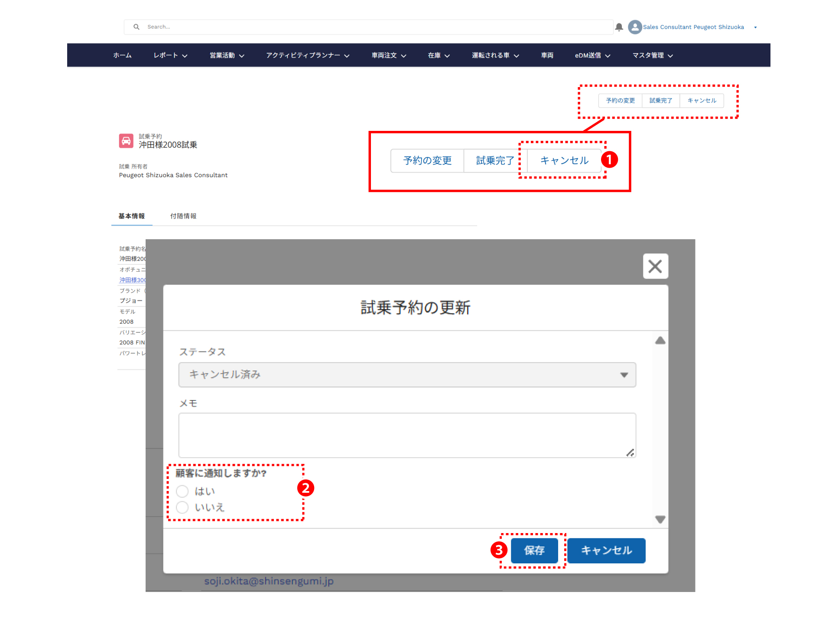This screenshot has width=832, height=644.
Task: Expand the レポート menu chevron
Action: pos(185,56)
